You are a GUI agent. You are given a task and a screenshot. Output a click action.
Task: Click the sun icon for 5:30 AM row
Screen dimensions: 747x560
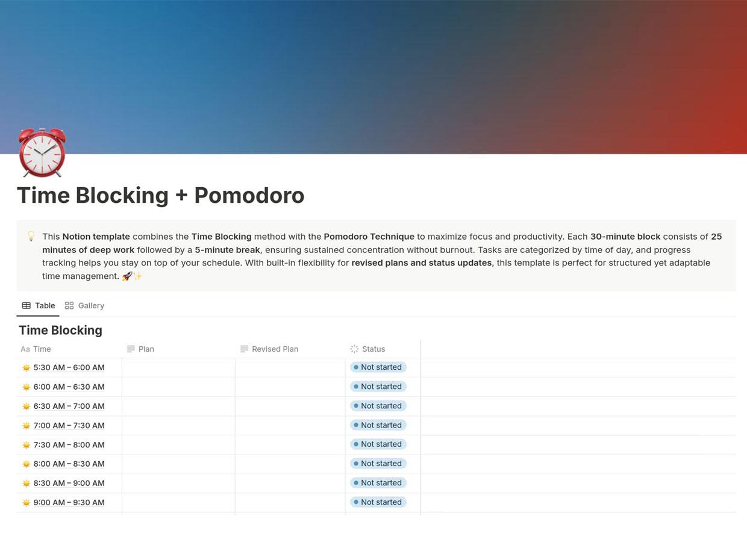(26, 367)
